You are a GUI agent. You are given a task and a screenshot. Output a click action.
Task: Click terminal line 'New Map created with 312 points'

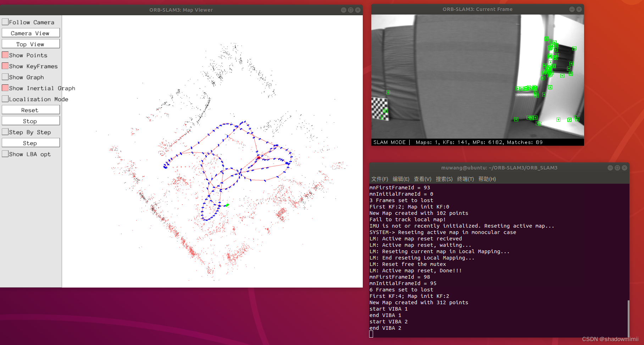pos(419,302)
